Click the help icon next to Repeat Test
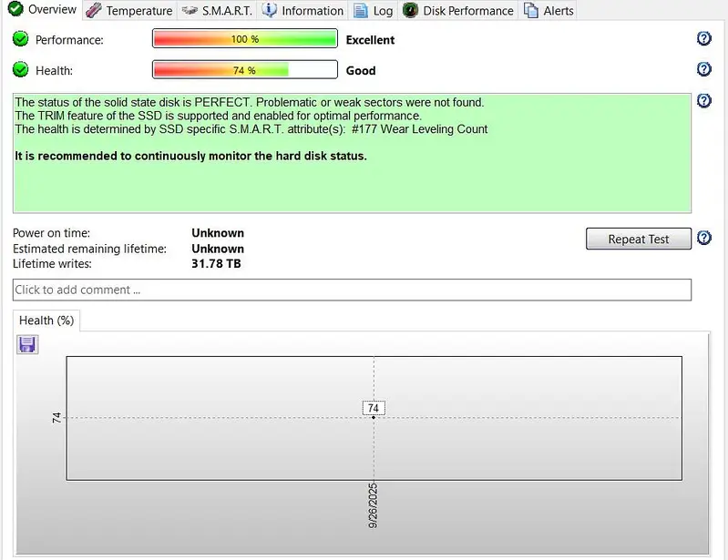 pos(703,239)
